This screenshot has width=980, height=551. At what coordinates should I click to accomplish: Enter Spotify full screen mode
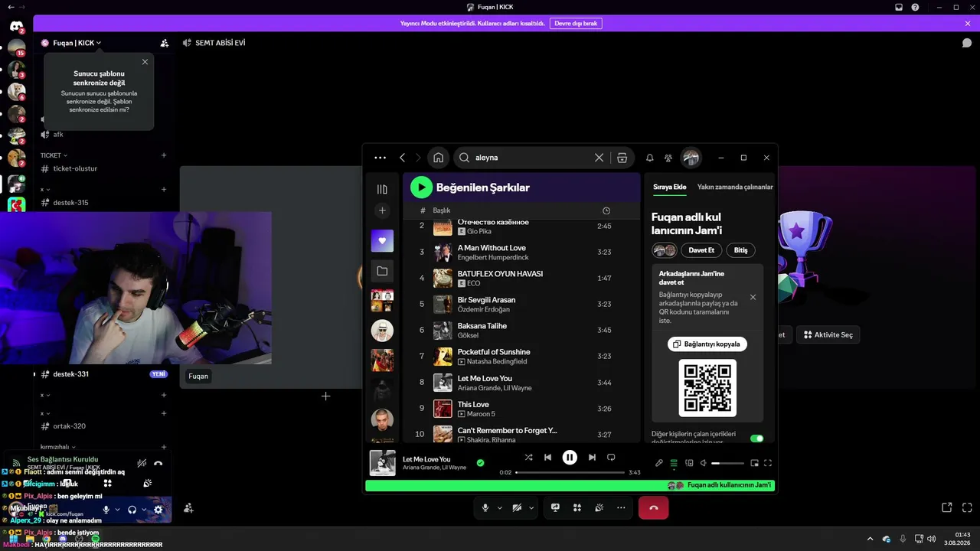[768, 463]
